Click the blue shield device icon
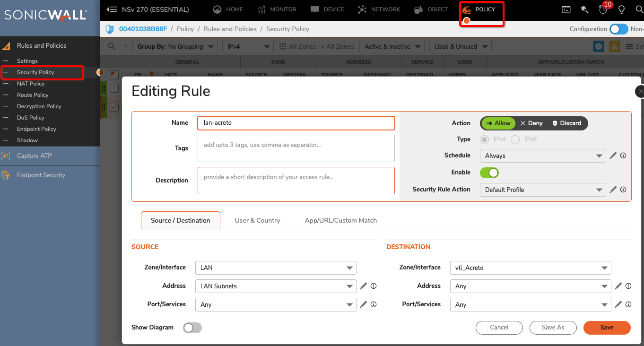644x346 pixels. (110, 29)
